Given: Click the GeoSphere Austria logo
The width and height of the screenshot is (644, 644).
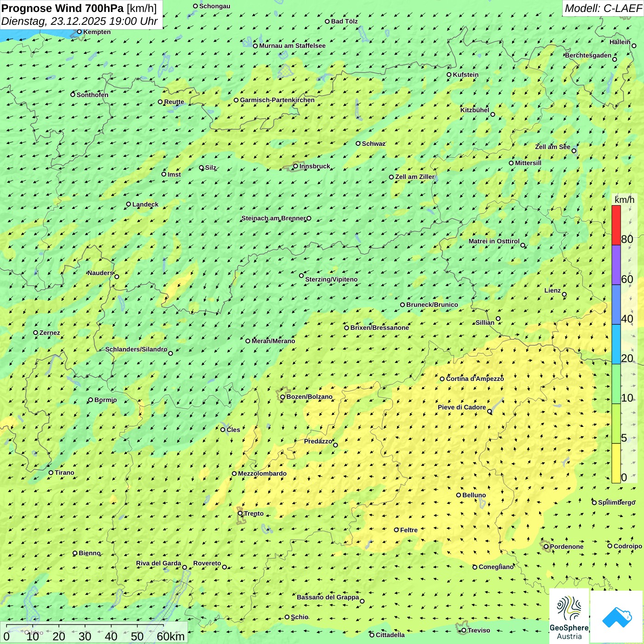Looking at the screenshot, I should click(x=569, y=616).
